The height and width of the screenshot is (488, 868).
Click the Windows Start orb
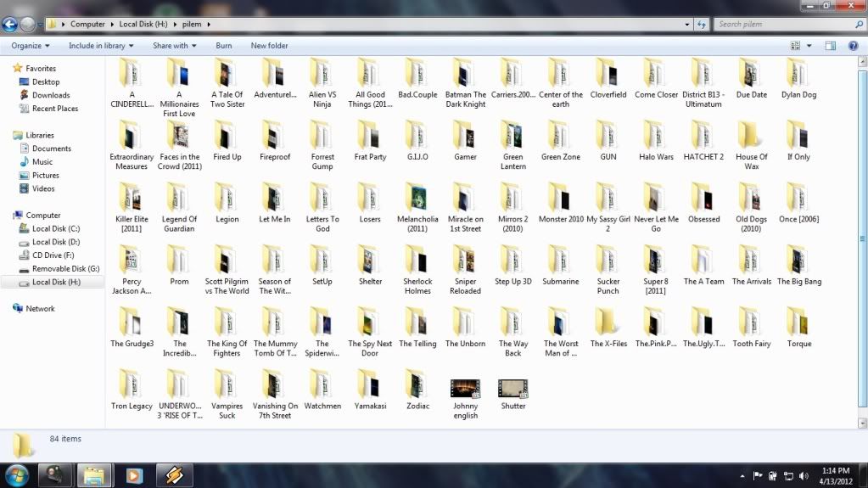point(17,475)
